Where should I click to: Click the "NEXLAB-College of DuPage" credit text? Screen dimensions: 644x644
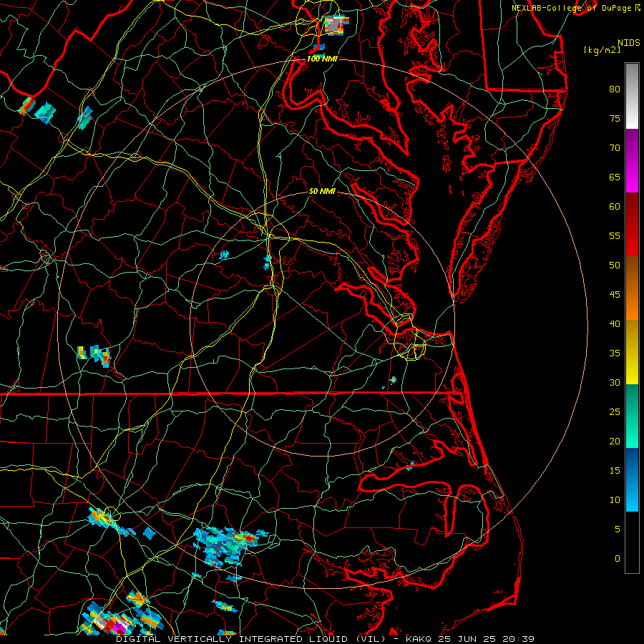coord(571,8)
